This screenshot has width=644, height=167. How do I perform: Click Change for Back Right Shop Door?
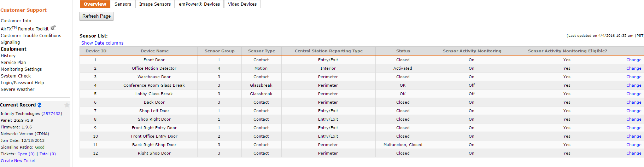[x=633, y=145]
